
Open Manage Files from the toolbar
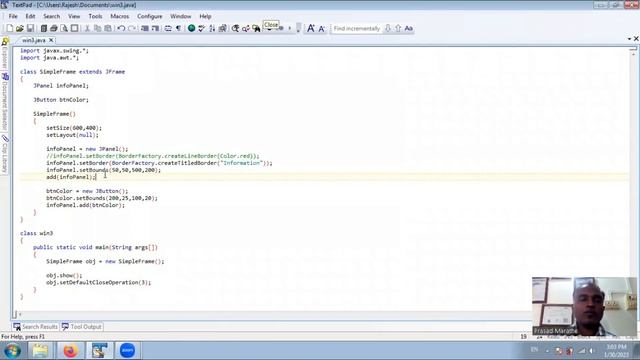44,29
